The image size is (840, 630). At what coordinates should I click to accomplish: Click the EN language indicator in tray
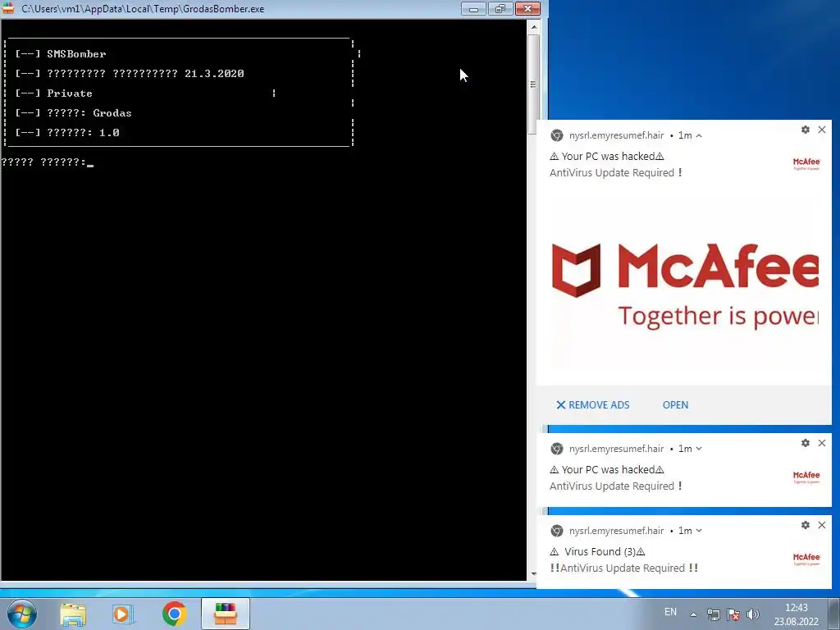(x=670, y=612)
